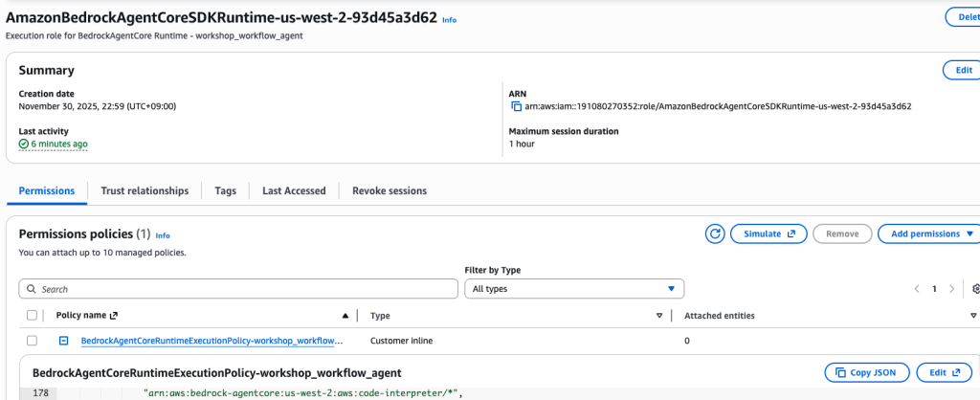Click Edit for the inline policy
This screenshot has width=980, height=400.
pos(944,372)
